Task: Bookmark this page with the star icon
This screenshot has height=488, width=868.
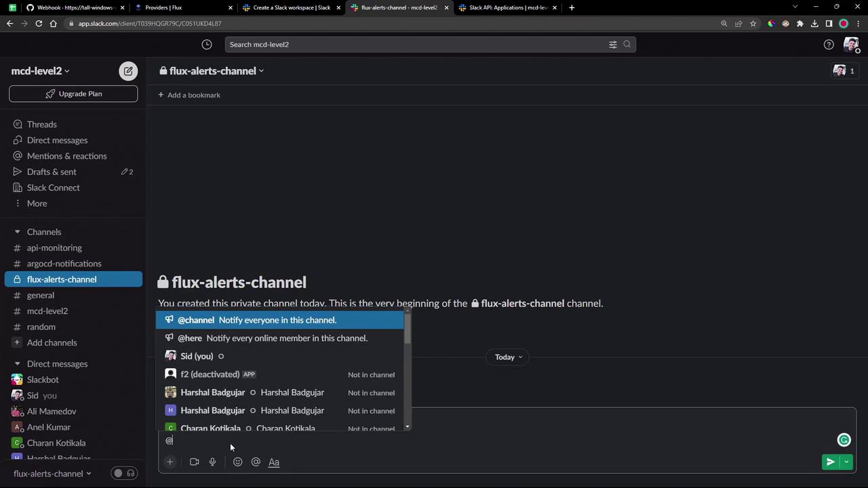Action: tap(753, 24)
